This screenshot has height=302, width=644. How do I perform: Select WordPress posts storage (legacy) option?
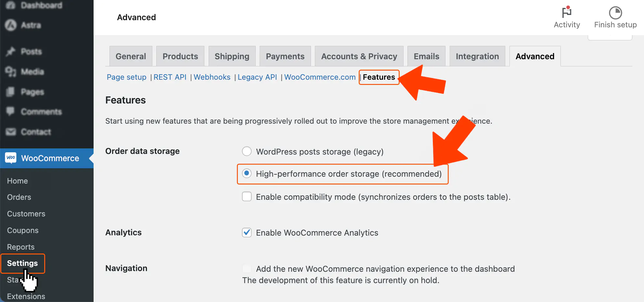[247, 151]
